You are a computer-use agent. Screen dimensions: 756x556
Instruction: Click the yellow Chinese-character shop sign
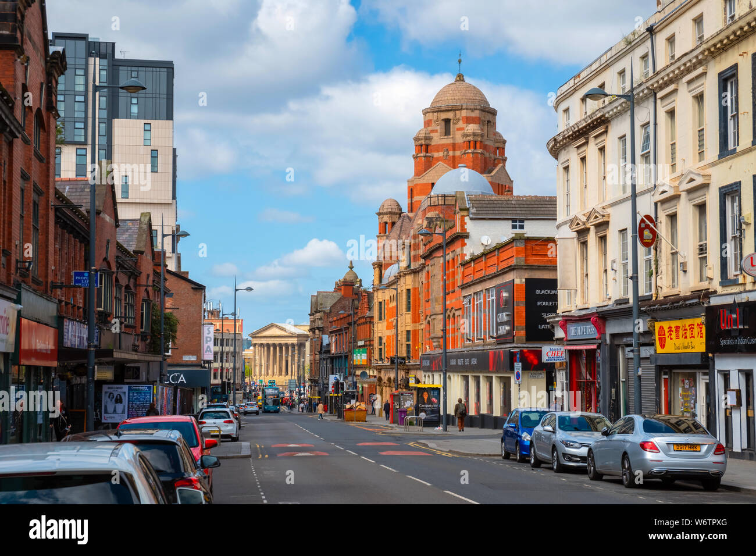(680, 336)
